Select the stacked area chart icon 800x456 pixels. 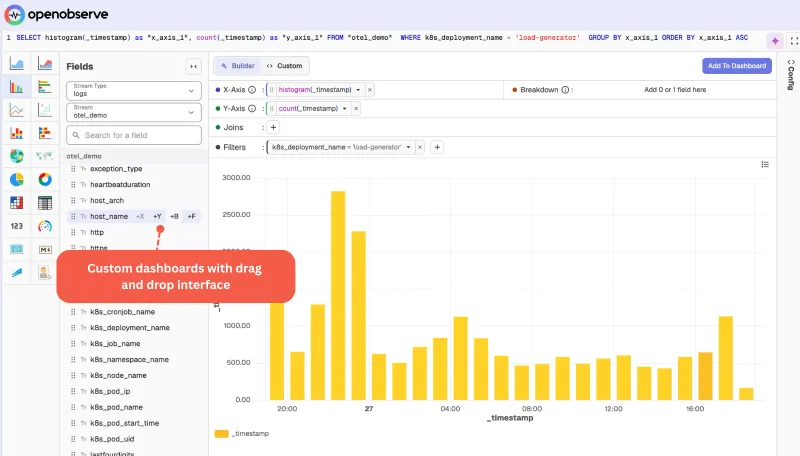tap(45, 64)
